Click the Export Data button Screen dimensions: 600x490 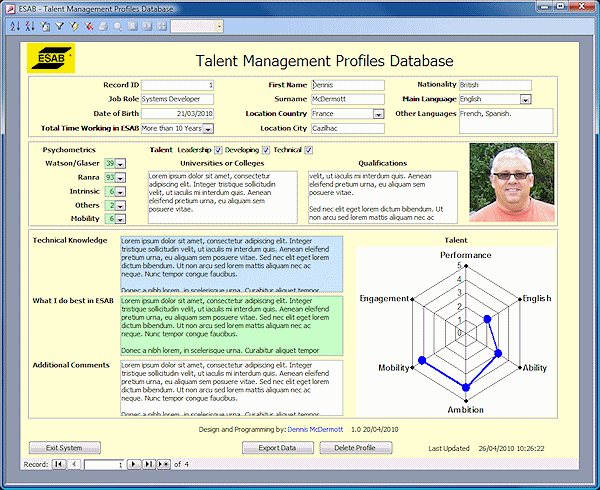(278, 448)
